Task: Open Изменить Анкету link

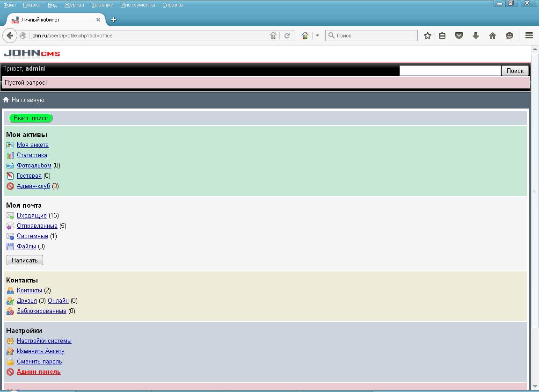Action: [41, 351]
